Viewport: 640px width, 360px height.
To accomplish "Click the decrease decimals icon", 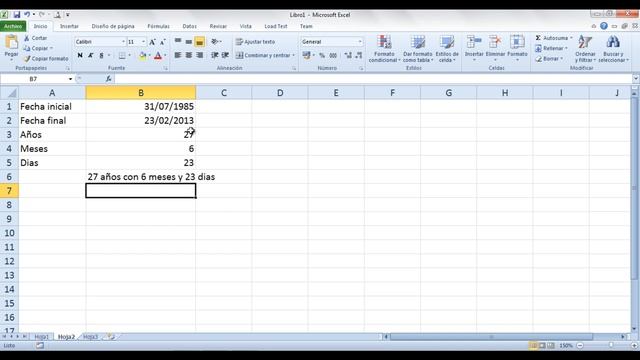I will 359,55.
